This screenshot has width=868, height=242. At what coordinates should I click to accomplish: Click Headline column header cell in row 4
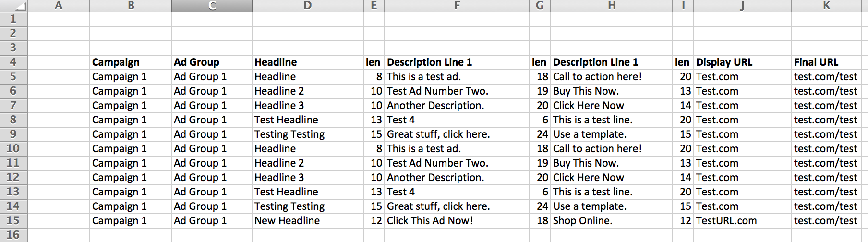pos(308,62)
